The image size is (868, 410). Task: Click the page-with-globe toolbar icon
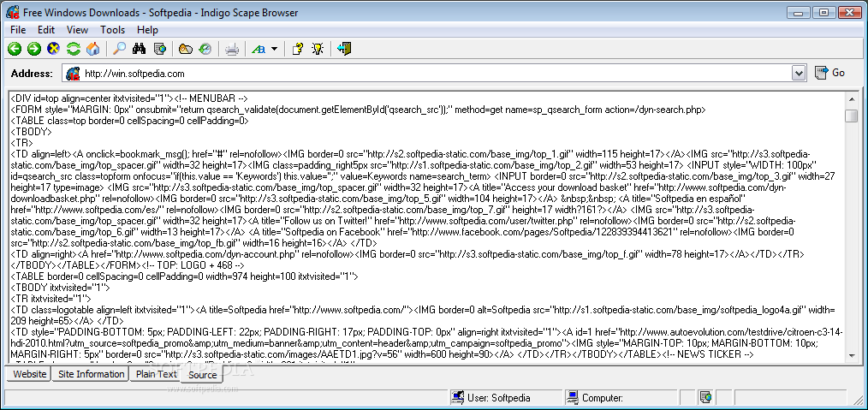(x=159, y=50)
